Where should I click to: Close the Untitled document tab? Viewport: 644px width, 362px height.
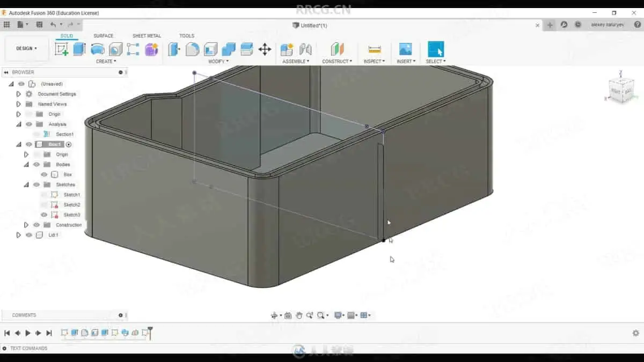tap(538, 25)
